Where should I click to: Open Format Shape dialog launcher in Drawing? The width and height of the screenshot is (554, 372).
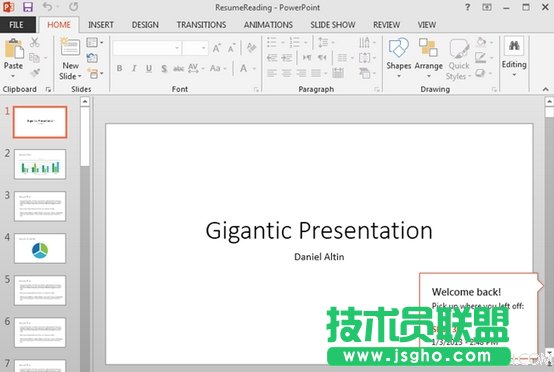pyautogui.click(x=494, y=90)
